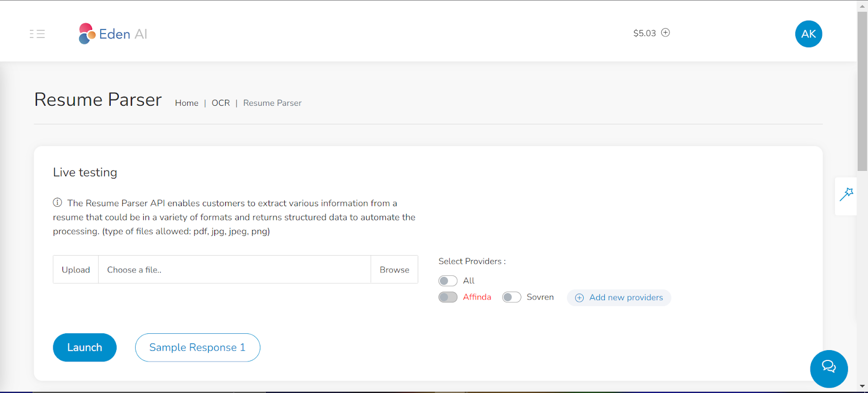Click the info icon beside description

(58, 202)
